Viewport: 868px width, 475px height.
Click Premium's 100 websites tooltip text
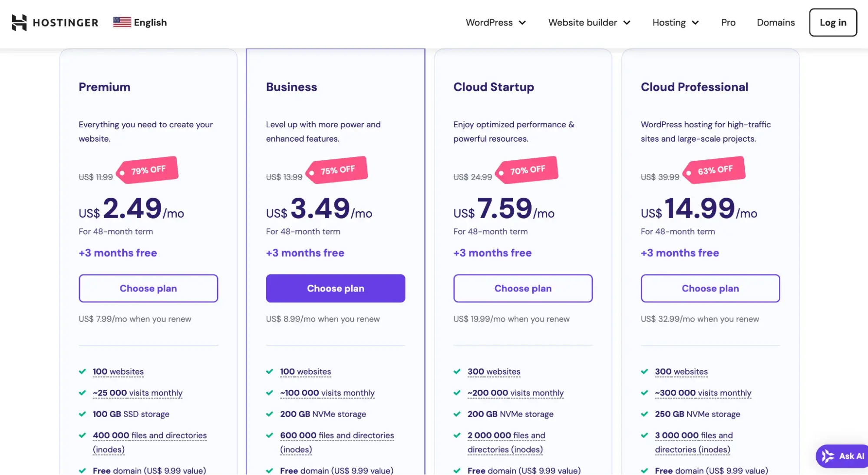click(118, 372)
